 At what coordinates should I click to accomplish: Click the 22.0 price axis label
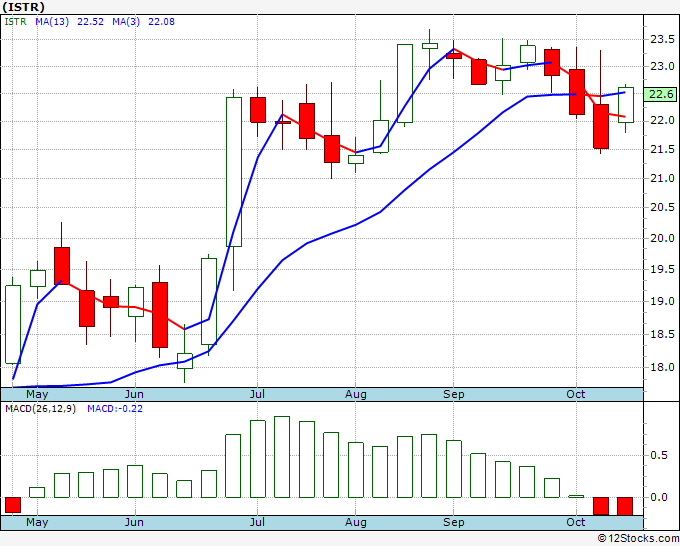[x=662, y=120]
